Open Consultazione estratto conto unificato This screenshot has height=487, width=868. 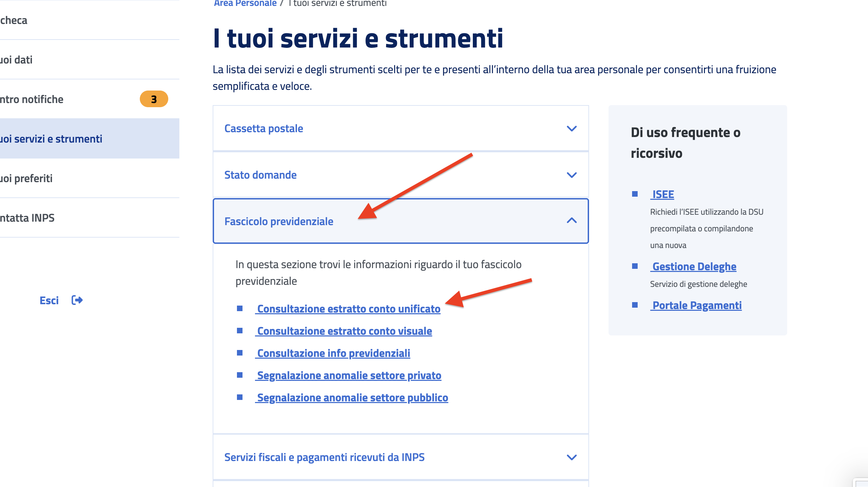point(348,309)
